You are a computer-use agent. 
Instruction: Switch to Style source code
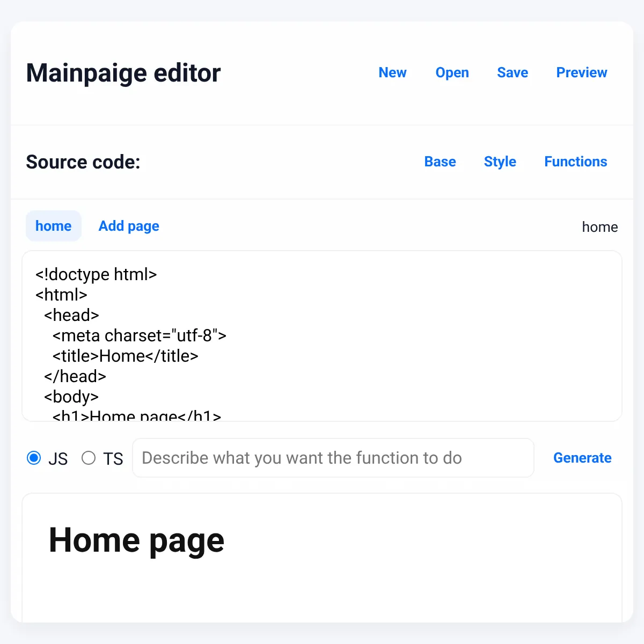(x=500, y=162)
